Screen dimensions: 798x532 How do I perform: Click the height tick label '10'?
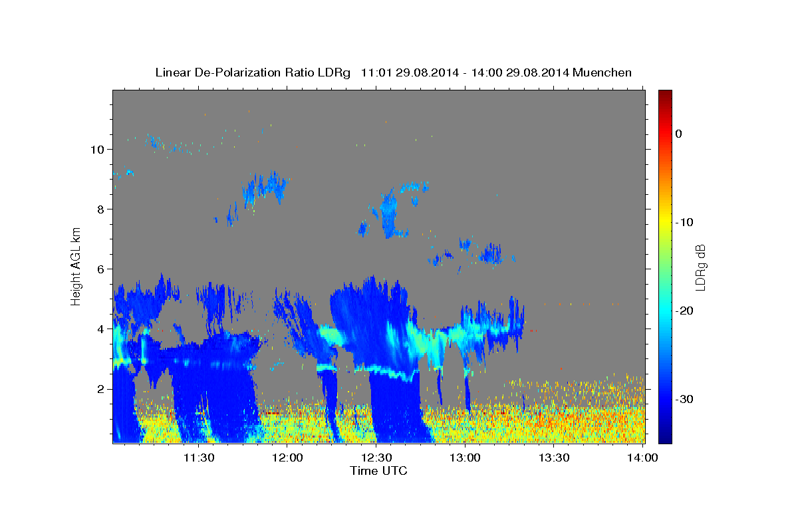(97, 149)
